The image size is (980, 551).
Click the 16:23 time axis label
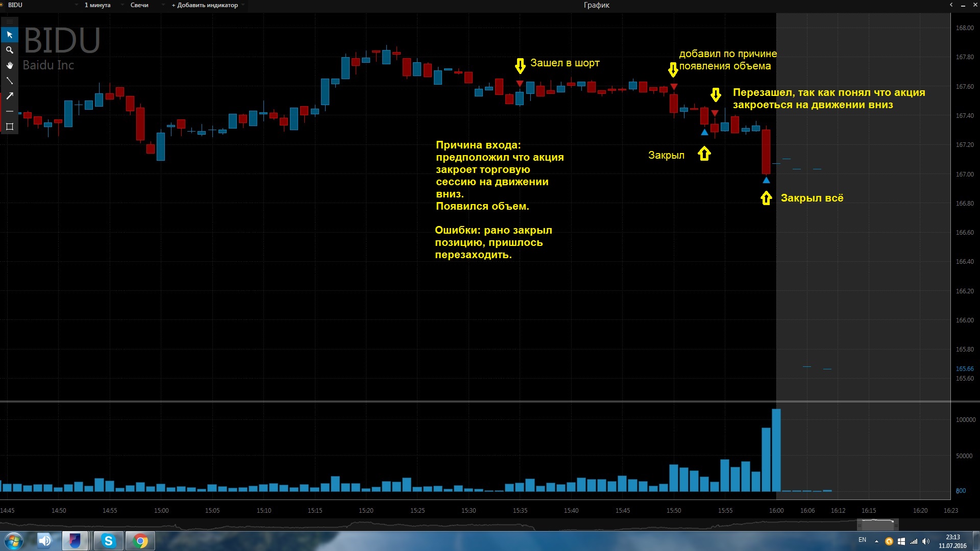click(x=951, y=510)
